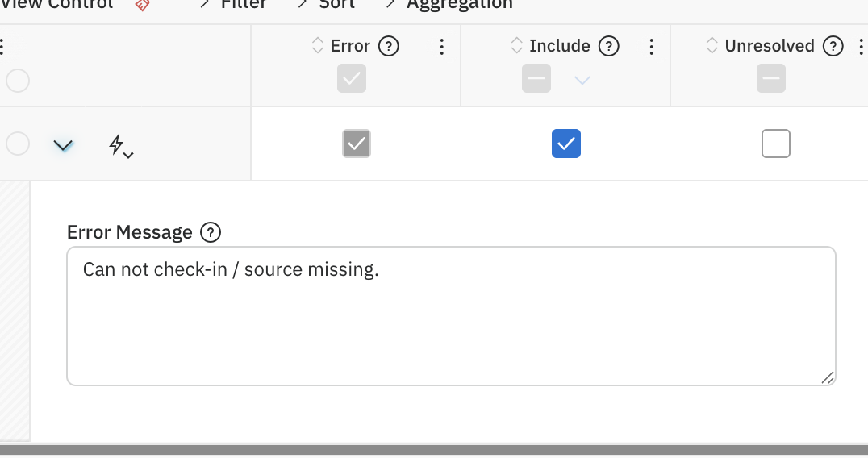
Task: Click the Error Message help icon
Action: (x=211, y=233)
